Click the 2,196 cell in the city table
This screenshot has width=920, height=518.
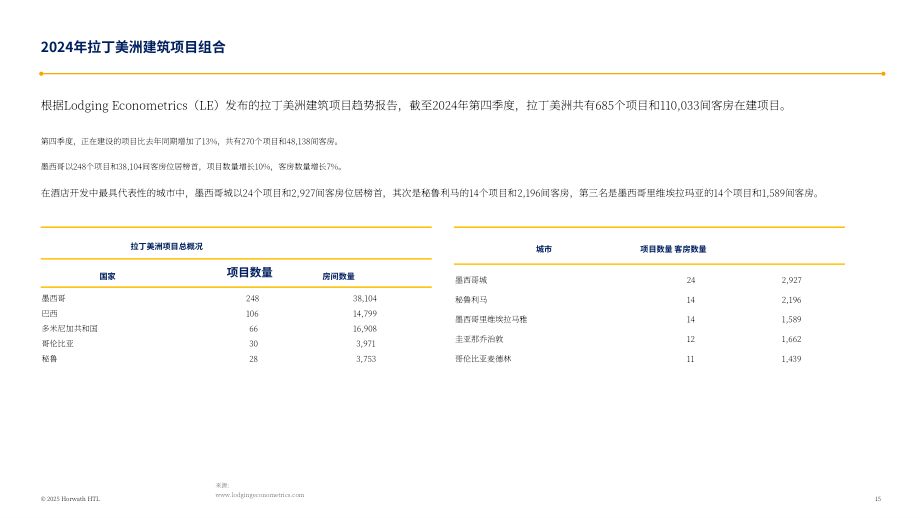791,300
